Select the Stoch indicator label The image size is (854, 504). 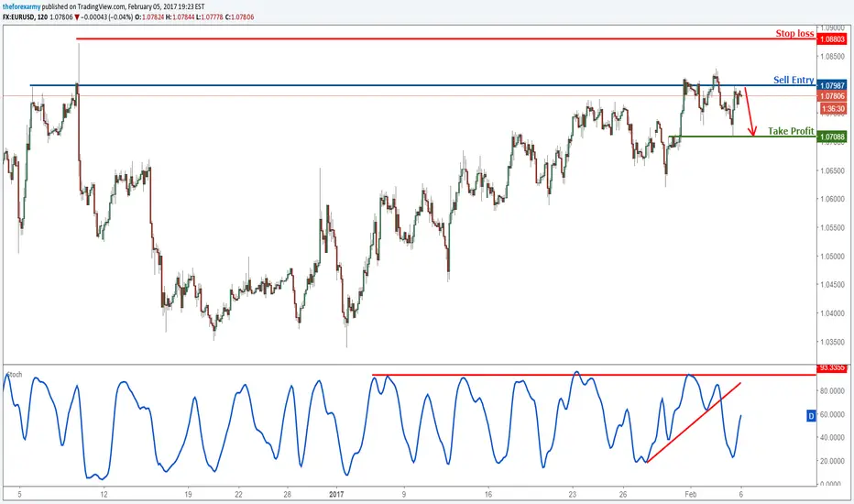14,374
